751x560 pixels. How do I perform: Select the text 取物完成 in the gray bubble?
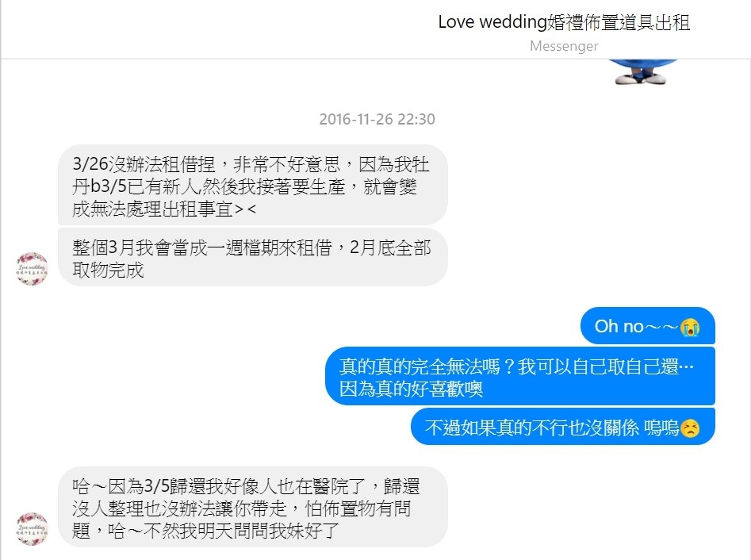[x=108, y=270]
